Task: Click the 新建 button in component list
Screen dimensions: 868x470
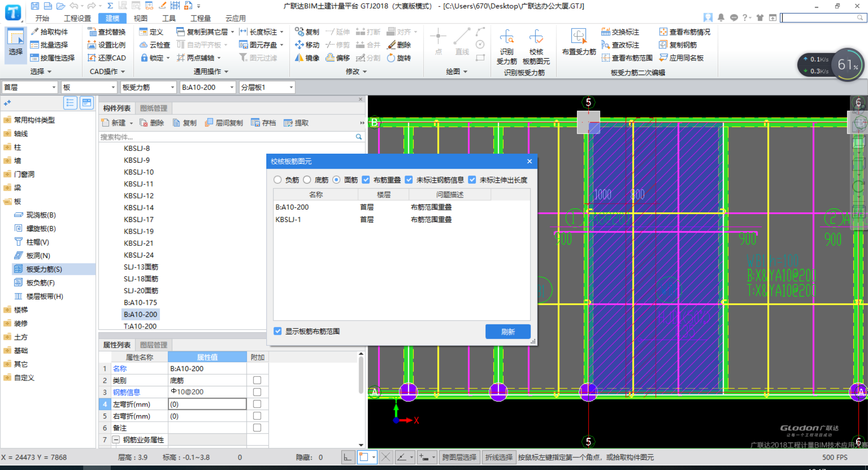Action: point(117,123)
